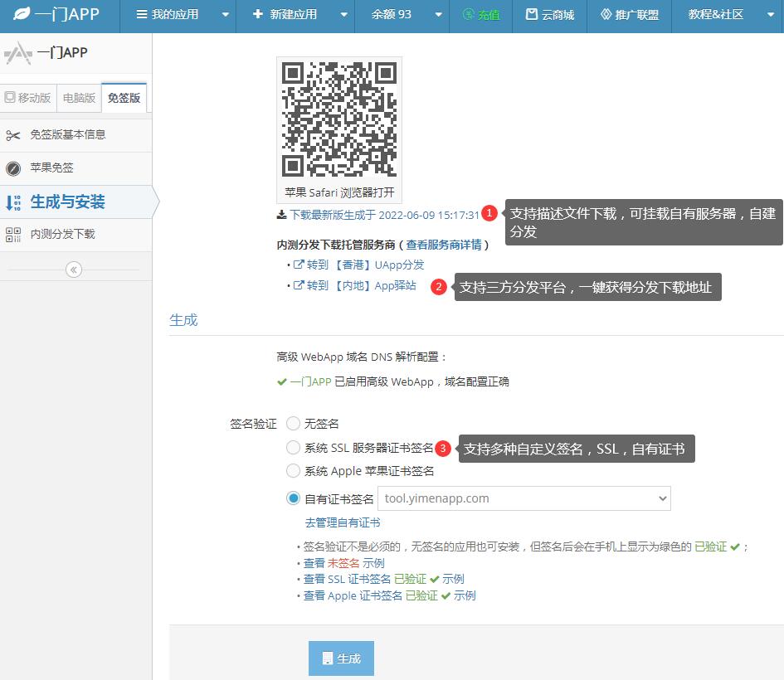The width and height of the screenshot is (784, 680).
Task: Click external-link icon beside 【内地】App驿站
Action: point(299,285)
